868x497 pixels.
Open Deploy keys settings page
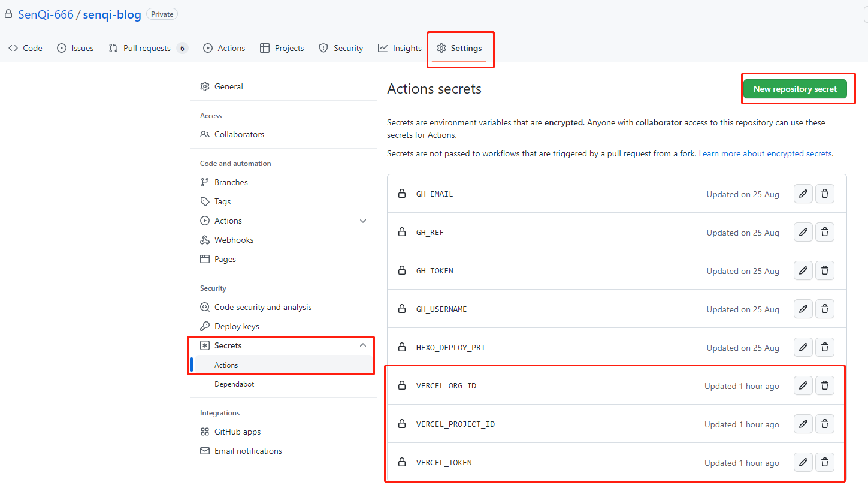237,326
